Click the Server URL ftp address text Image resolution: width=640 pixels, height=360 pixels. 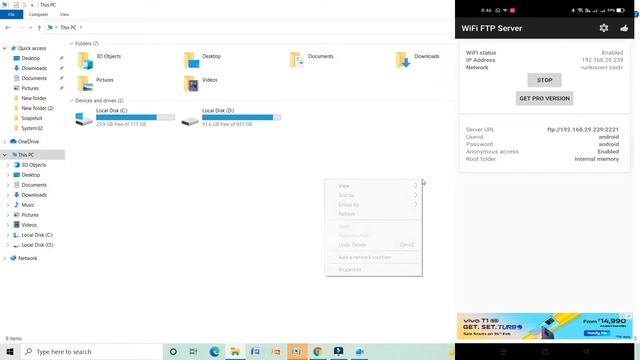click(x=583, y=130)
